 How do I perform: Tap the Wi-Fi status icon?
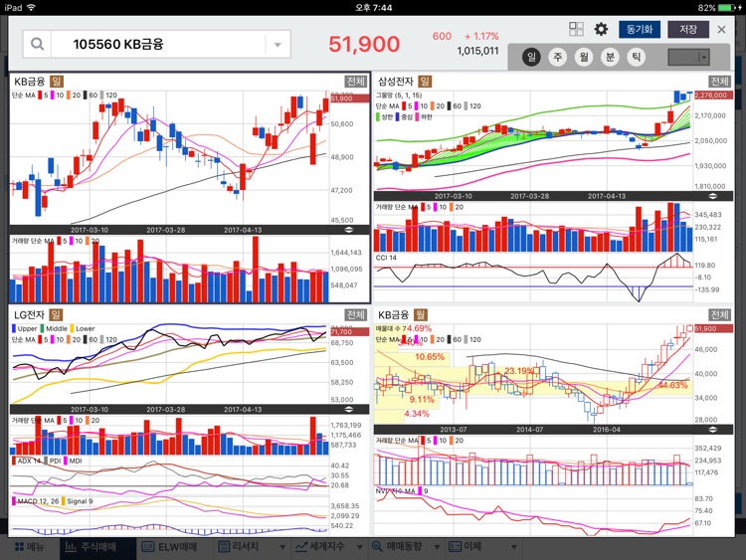pyautogui.click(x=32, y=8)
